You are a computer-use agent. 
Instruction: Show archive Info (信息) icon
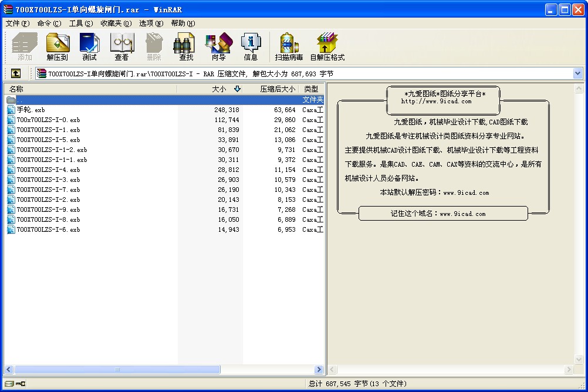click(x=251, y=46)
